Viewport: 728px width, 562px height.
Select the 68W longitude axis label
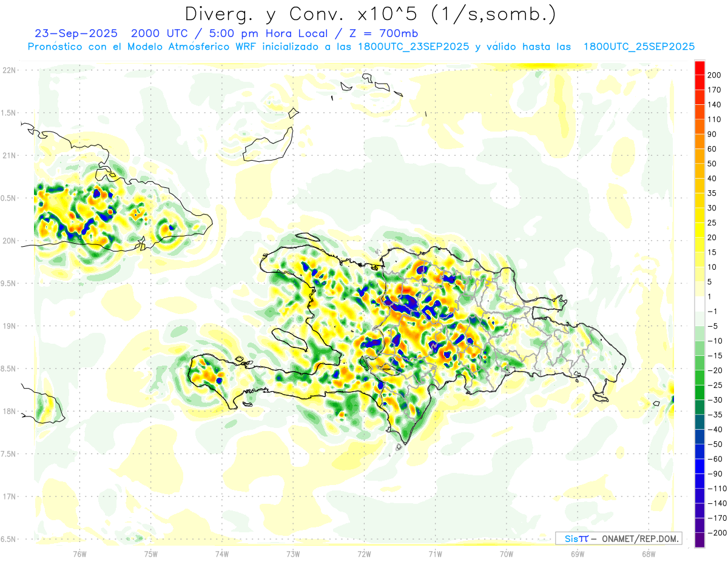(x=648, y=554)
